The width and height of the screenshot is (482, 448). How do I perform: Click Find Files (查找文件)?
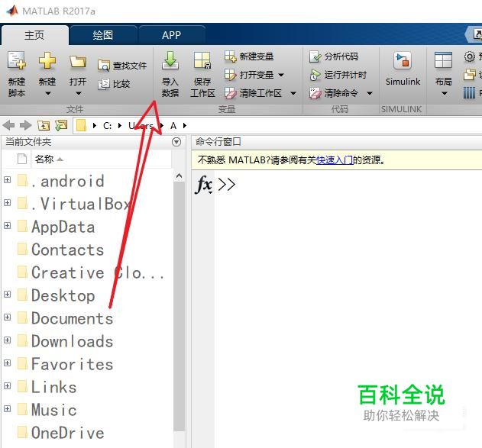(x=121, y=66)
